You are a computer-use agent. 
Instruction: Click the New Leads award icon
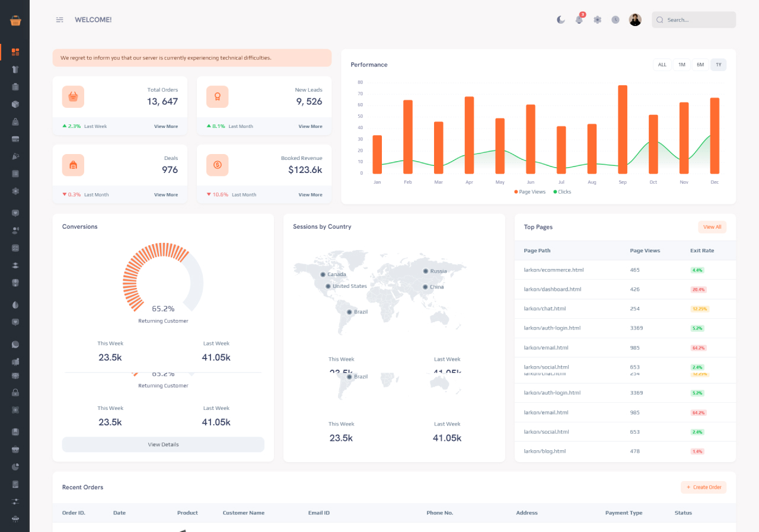click(x=218, y=97)
